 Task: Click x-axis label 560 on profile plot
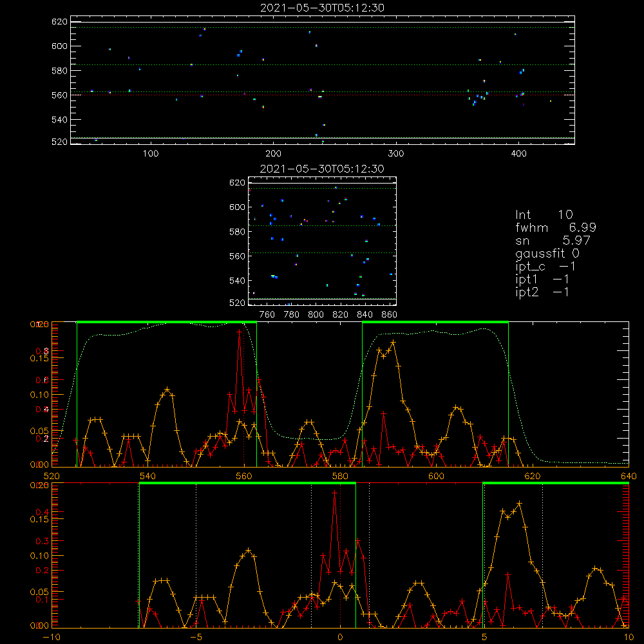[x=244, y=476]
